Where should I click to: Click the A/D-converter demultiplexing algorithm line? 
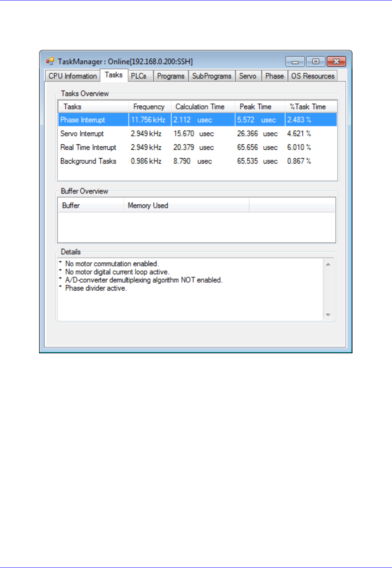[144, 280]
